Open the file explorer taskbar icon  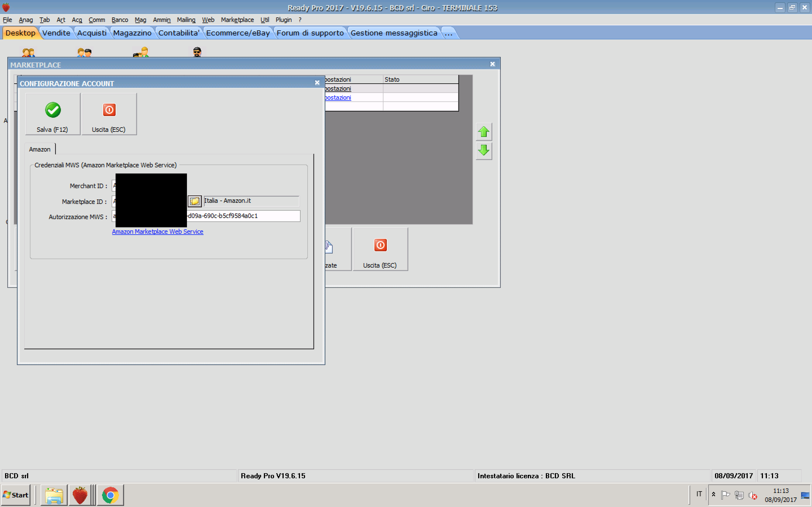pos(54,495)
